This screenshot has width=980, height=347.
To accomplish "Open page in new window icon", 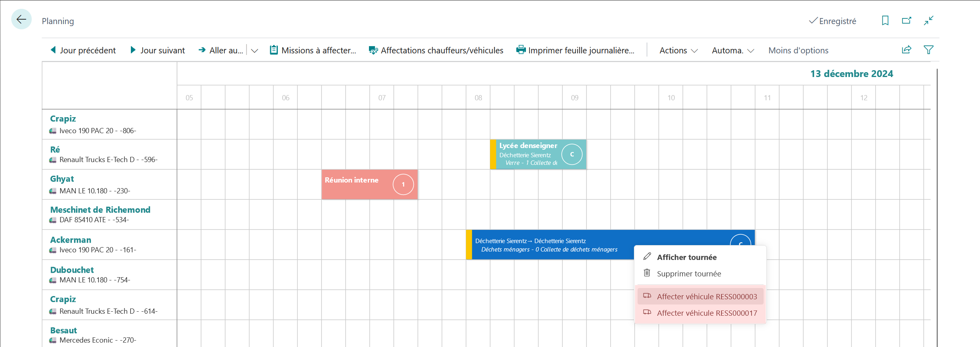I will point(907,20).
